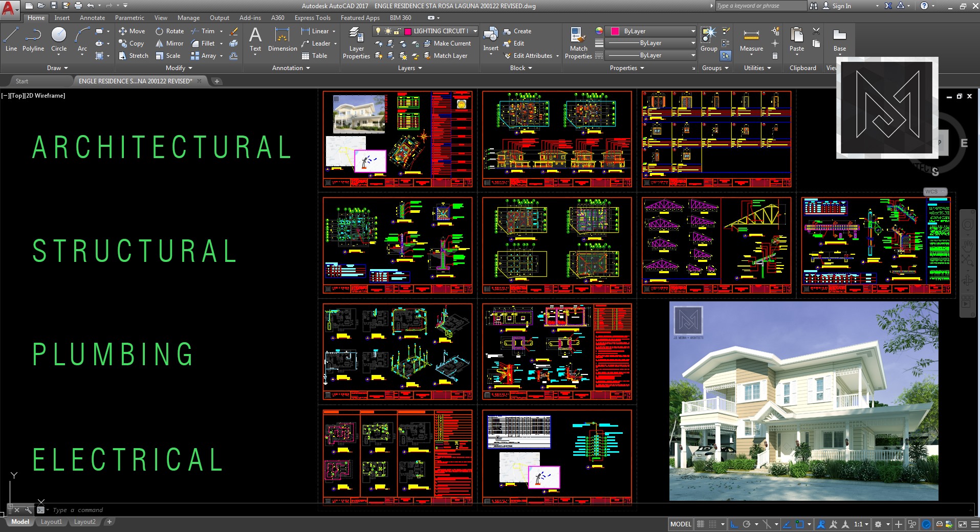Click Sign In

pyautogui.click(x=837, y=6)
